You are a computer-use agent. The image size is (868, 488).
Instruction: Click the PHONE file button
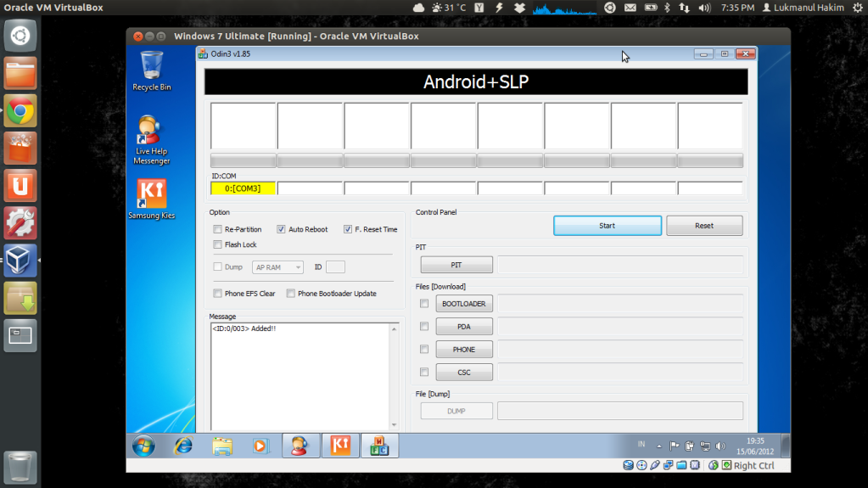[x=464, y=350]
